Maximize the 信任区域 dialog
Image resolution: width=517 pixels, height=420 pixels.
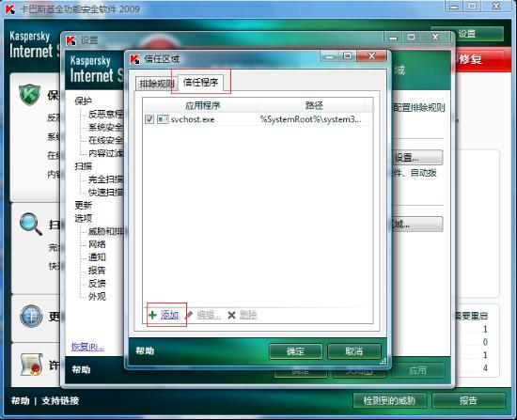click(x=347, y=56)
